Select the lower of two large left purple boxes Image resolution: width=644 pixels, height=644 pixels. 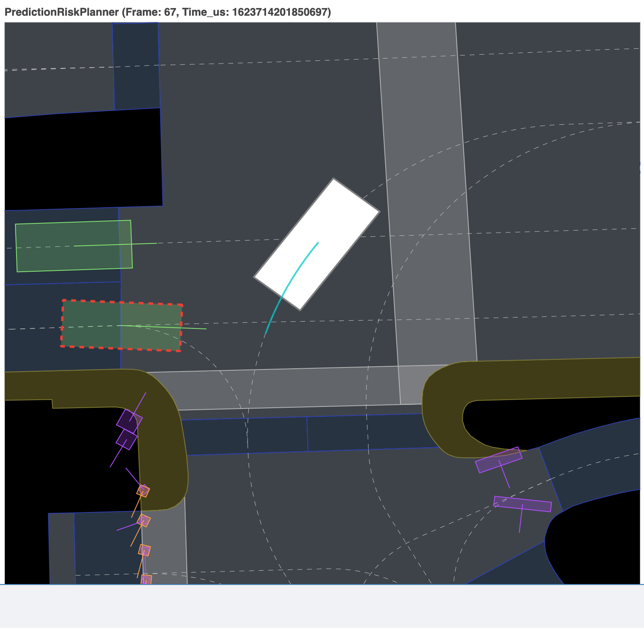coord(127,440)
